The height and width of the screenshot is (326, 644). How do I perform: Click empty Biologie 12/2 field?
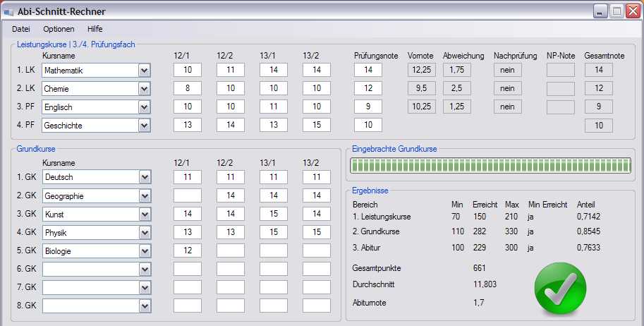click(231, 250)
